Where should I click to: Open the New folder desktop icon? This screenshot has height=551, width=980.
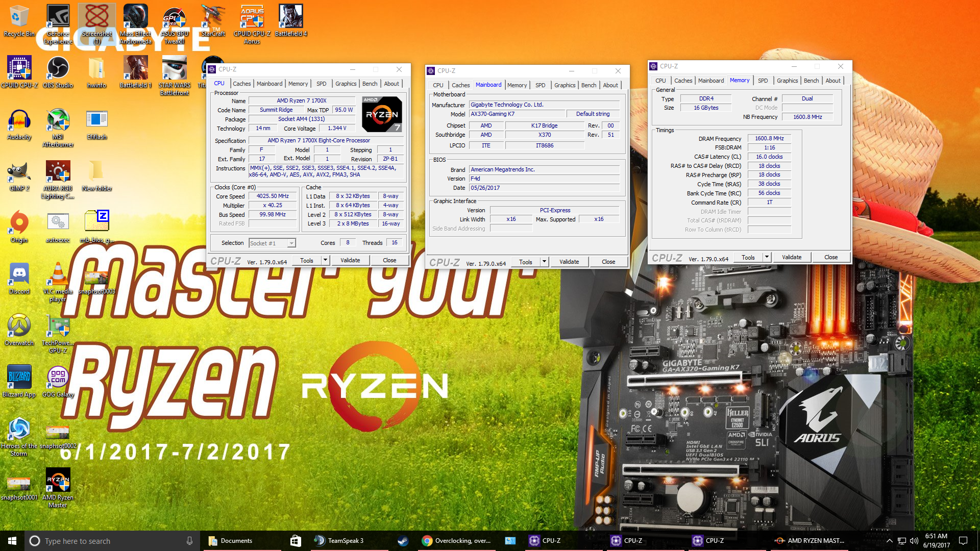click(x=96, y=176)
